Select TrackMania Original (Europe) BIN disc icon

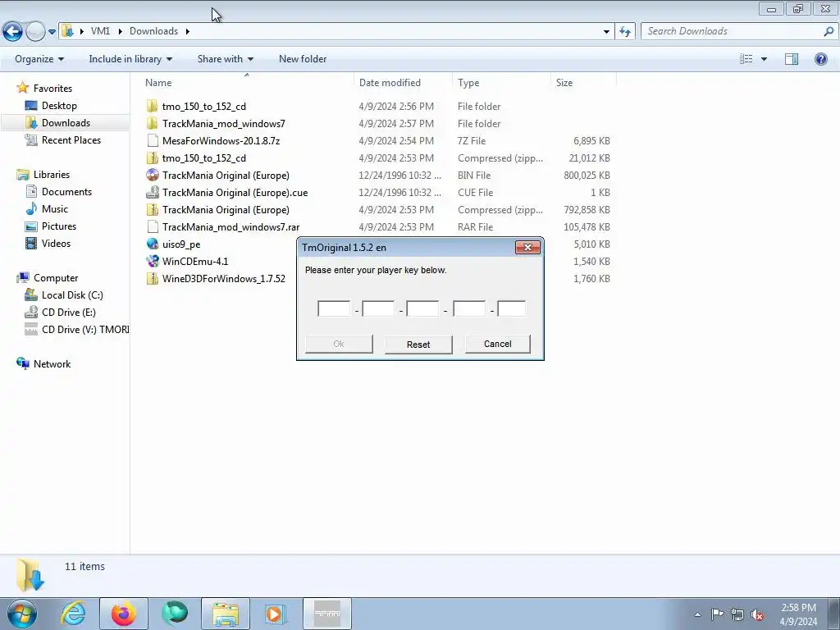click(x=152, y=176)
